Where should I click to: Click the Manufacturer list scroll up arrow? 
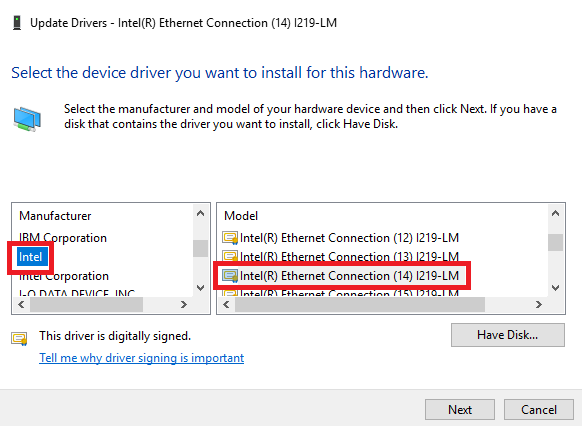point(200,213)
